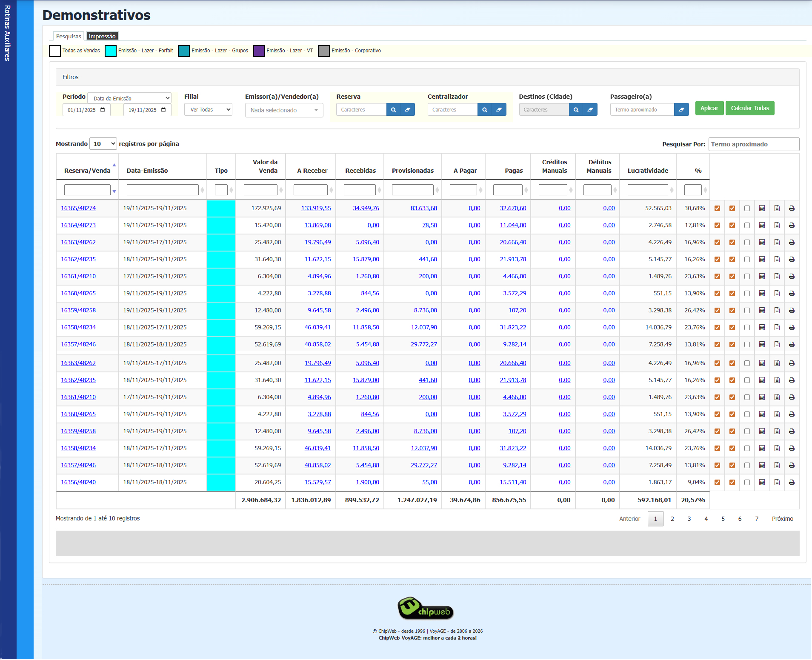
Task: Focus the Pesquisar Por search field
Action: [753, 144]
